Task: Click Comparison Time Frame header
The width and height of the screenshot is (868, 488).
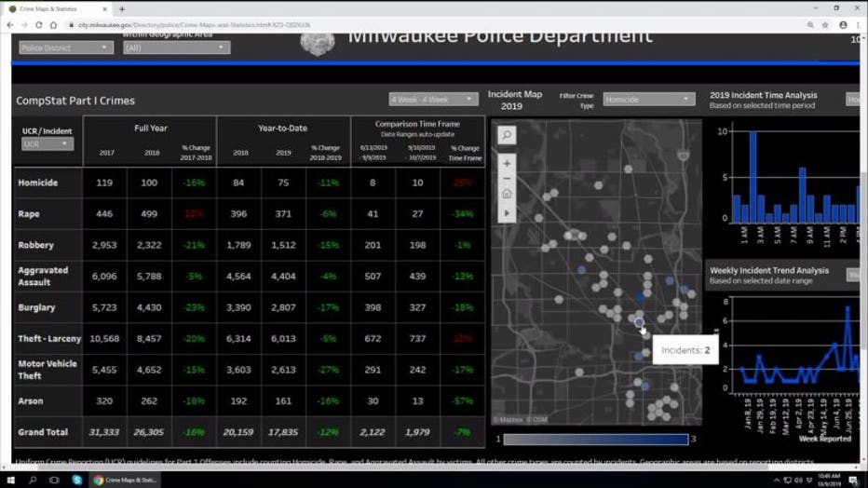Action: tap(417, 124)
